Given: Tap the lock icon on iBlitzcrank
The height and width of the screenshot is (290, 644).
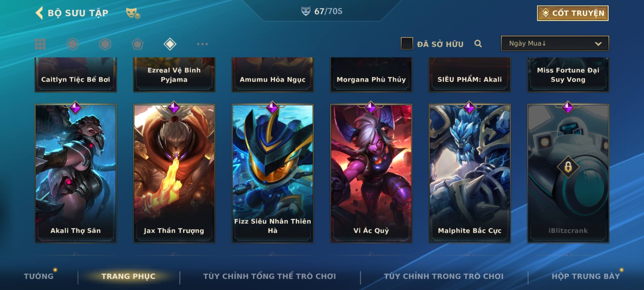Looking at the screenshot, I should pyautogui.click(x=568, y=167).
